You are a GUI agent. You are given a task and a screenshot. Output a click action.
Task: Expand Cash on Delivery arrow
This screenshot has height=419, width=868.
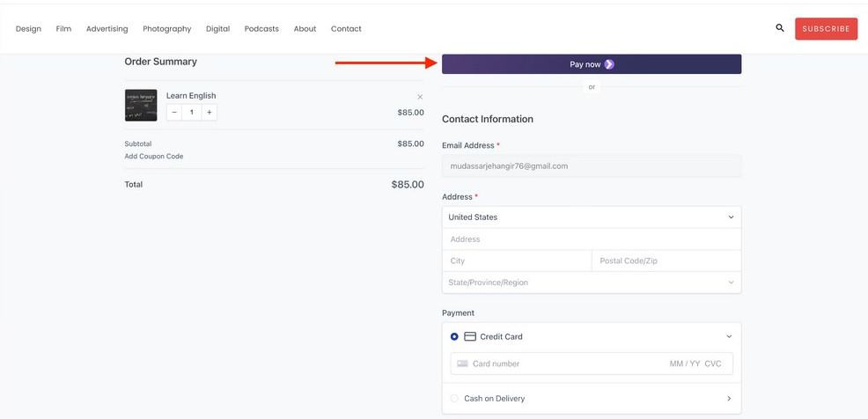pos(729,399)
